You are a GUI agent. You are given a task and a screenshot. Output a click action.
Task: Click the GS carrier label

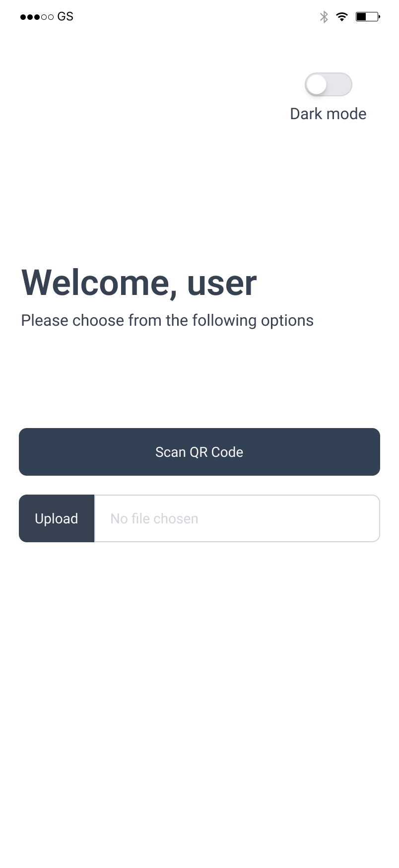(65, 17)
